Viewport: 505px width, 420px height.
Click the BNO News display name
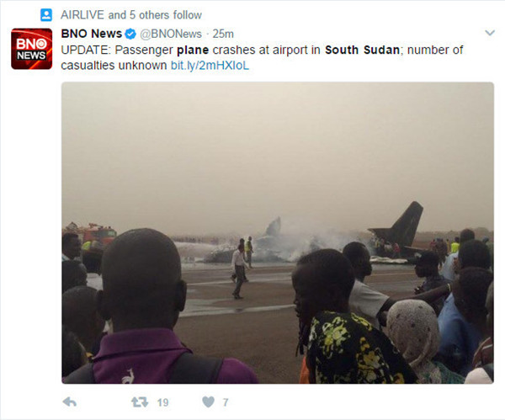tap(92, 34)
